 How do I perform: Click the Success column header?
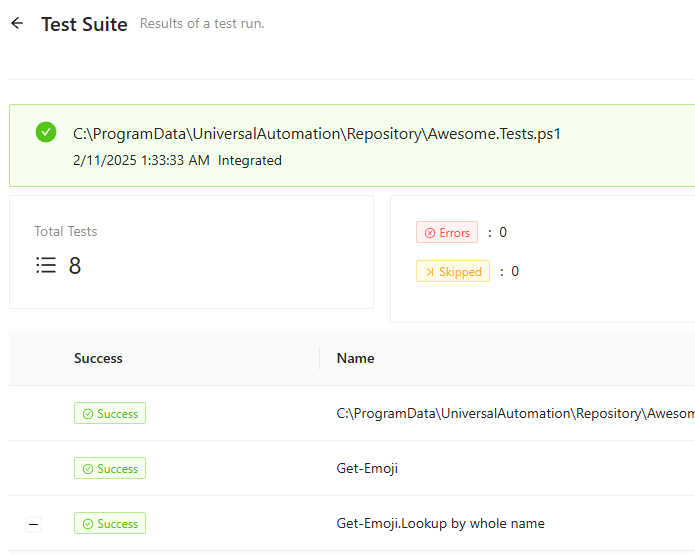(x=98, y=358)
